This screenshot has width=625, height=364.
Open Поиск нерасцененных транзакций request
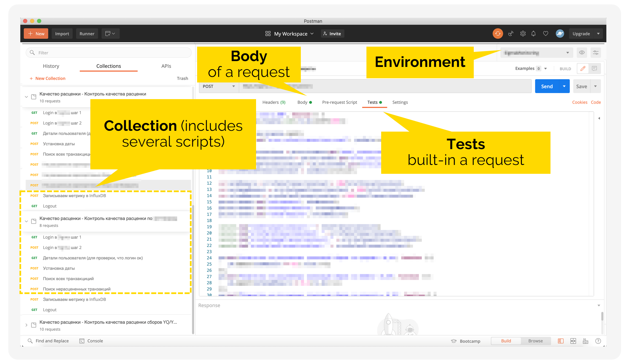[x=76, y=289]
